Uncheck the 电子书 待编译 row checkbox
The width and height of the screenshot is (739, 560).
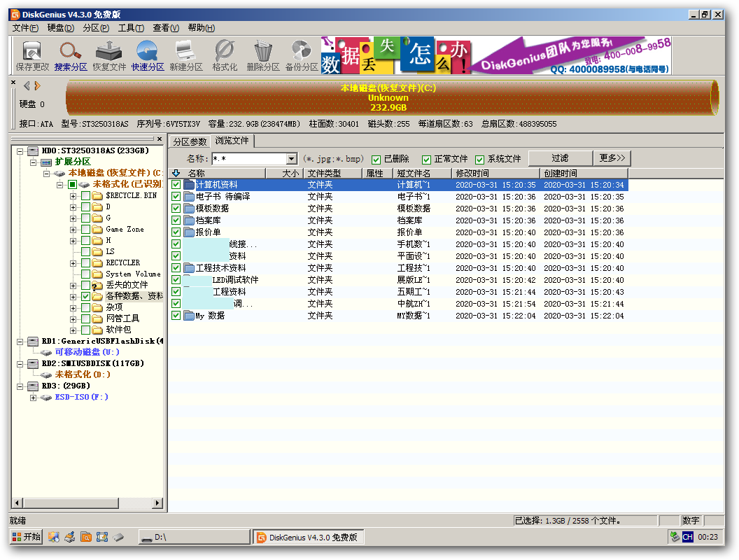pos(176,197)
